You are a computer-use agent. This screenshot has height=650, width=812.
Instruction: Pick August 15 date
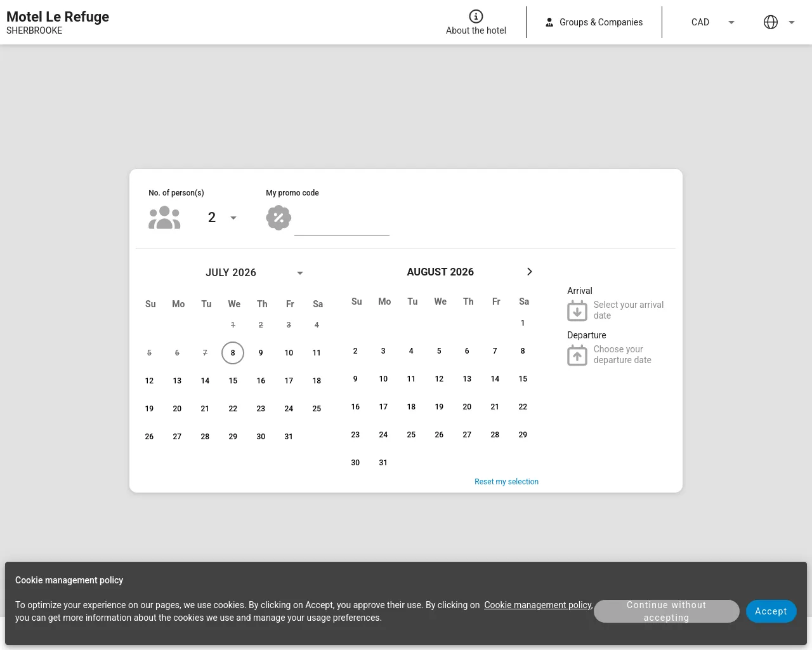tap(523, 379)
